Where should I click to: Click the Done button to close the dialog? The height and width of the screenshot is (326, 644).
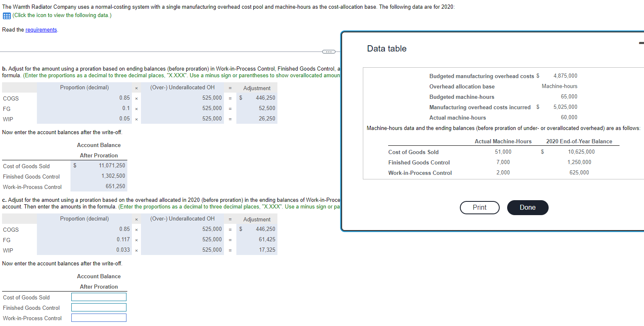(x=527, y=207)
